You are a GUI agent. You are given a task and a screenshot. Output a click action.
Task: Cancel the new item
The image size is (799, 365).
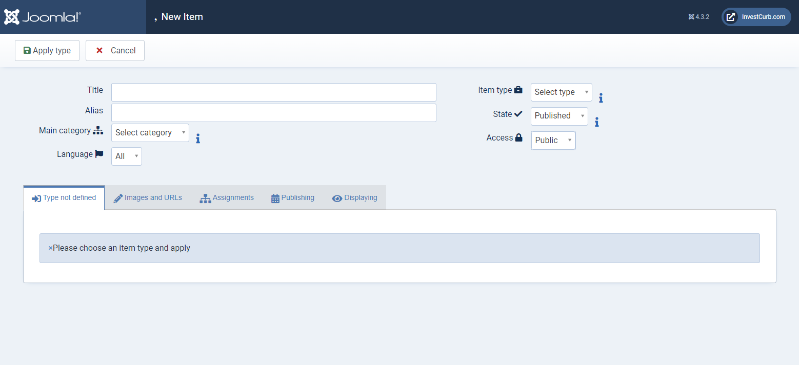tap(115, 50)
